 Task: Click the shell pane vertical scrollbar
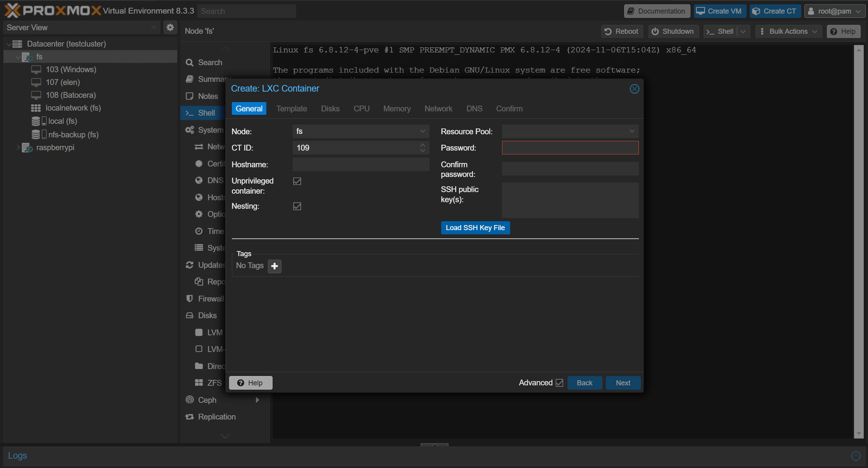coord(859,242)
